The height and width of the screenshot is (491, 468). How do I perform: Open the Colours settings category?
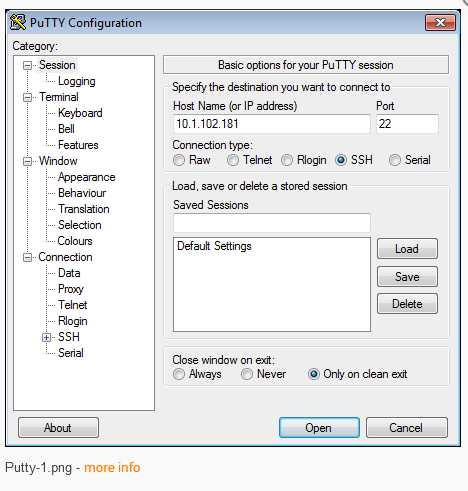[75, 241]
